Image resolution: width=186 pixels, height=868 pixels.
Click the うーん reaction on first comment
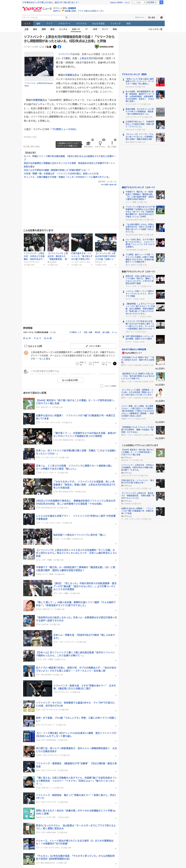104,364
